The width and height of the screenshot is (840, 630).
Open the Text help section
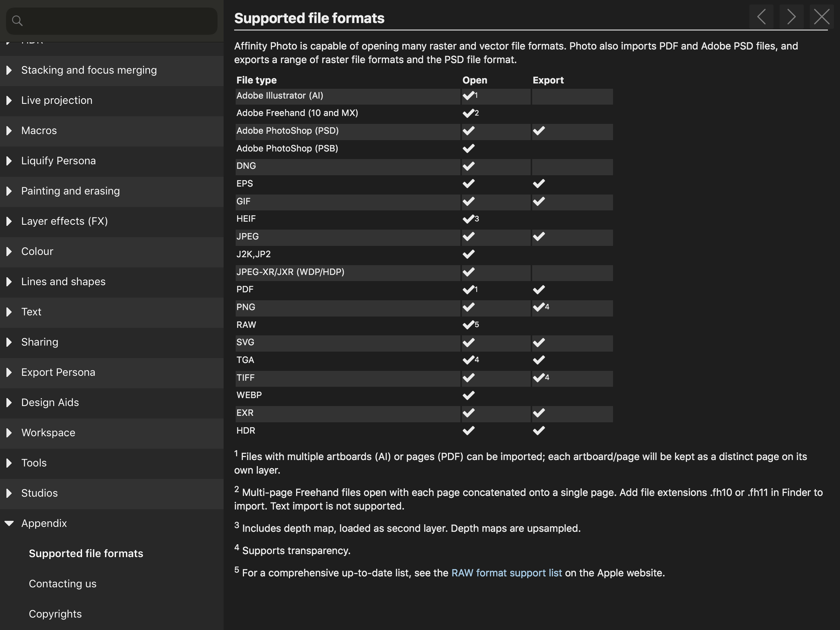coord(112,312)
